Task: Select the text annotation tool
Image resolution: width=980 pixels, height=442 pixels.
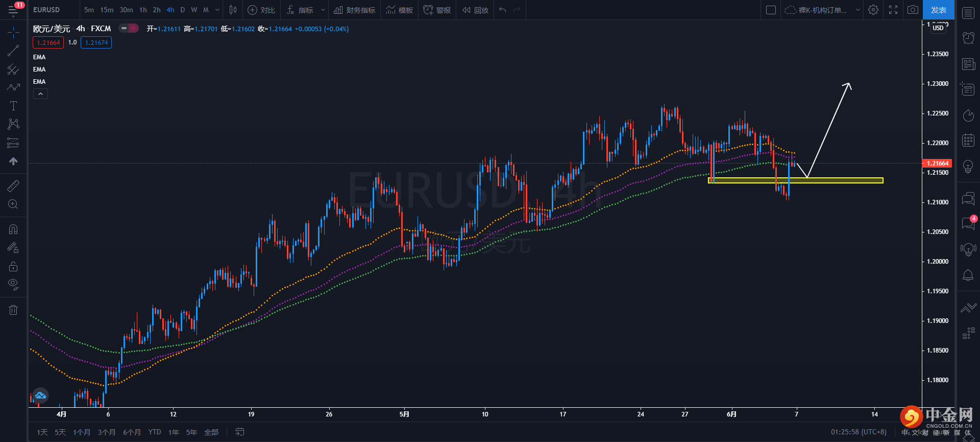Action: (x=13, y=106)
